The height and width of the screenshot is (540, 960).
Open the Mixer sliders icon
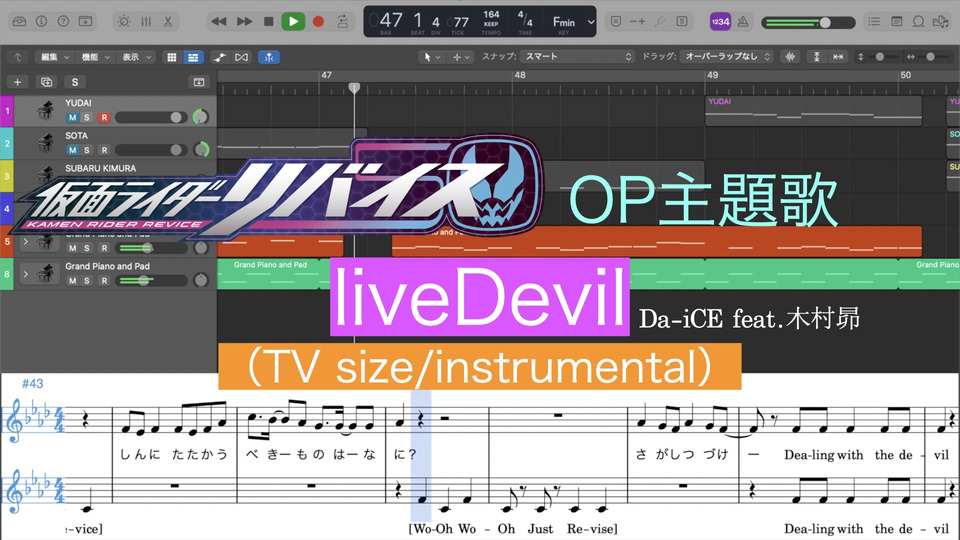click(146, 21)
